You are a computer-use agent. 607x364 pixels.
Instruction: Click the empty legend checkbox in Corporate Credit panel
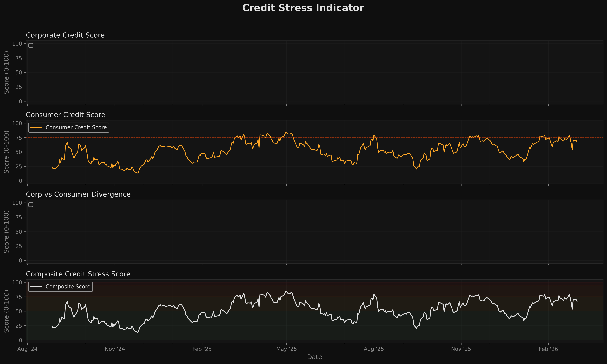click(31, 45)
